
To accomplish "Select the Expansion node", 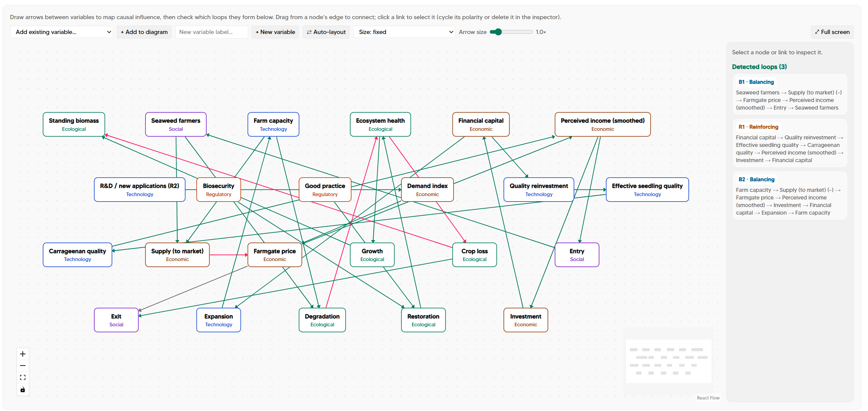I will (x=218, y=320).
